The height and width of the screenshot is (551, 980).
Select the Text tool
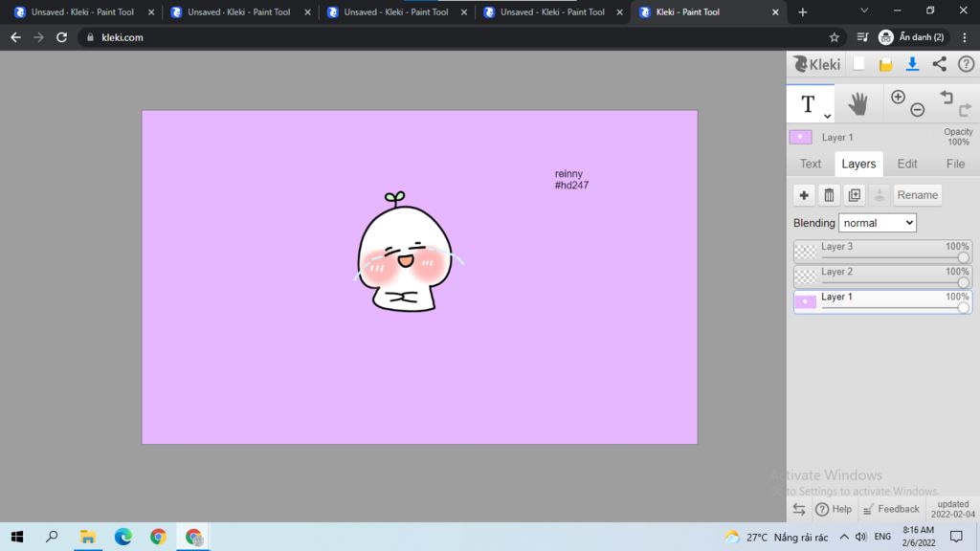(x=808, y=103)
